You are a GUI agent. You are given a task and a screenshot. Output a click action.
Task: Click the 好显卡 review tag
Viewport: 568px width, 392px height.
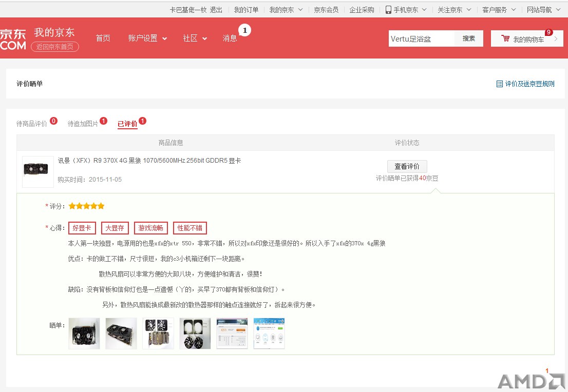tap(82, 228)
